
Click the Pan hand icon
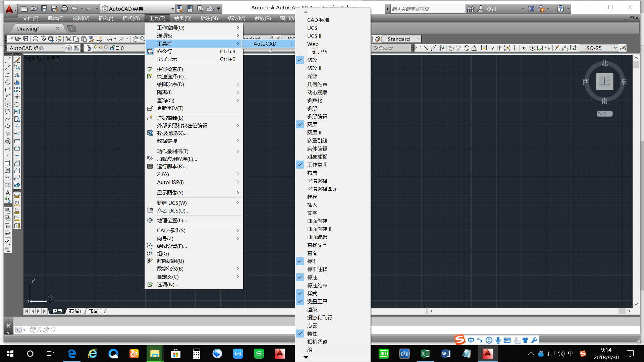tap(135, 39)
